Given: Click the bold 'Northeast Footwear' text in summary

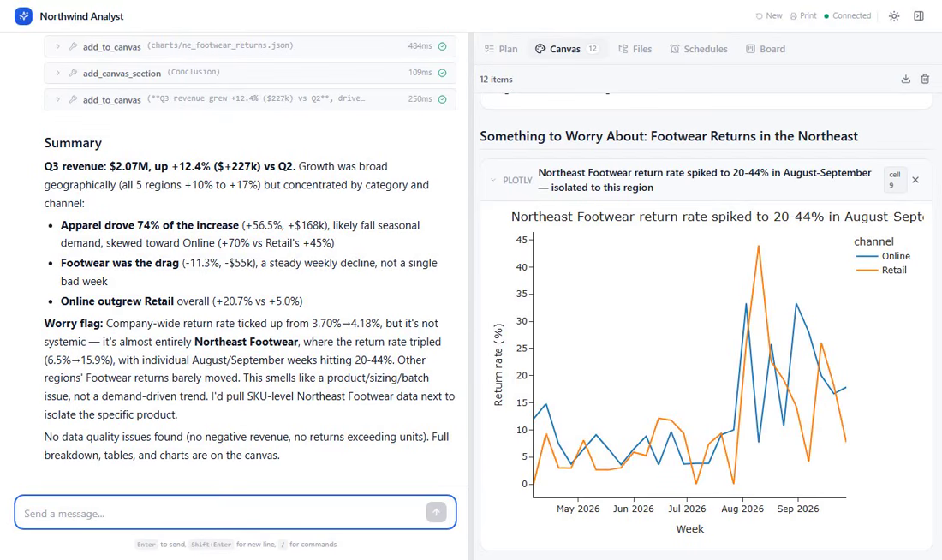Looking at the screenshot, I should pyautogui.click(x=247, y=342).
